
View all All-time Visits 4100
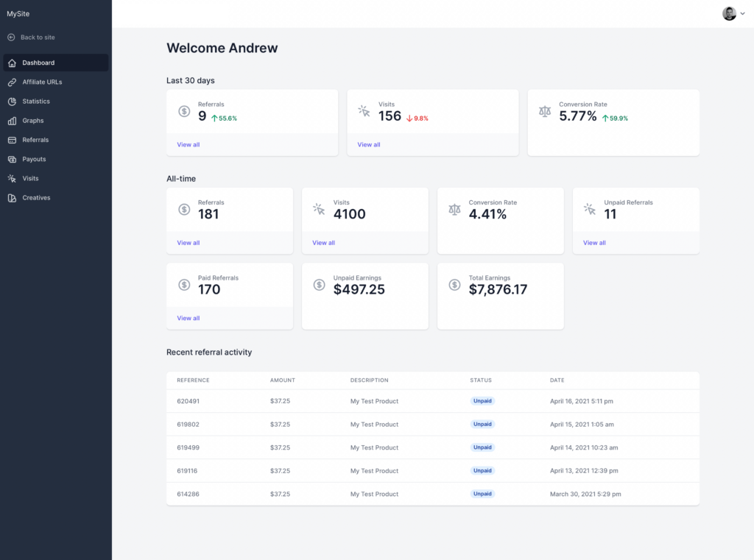coord(324,243)
